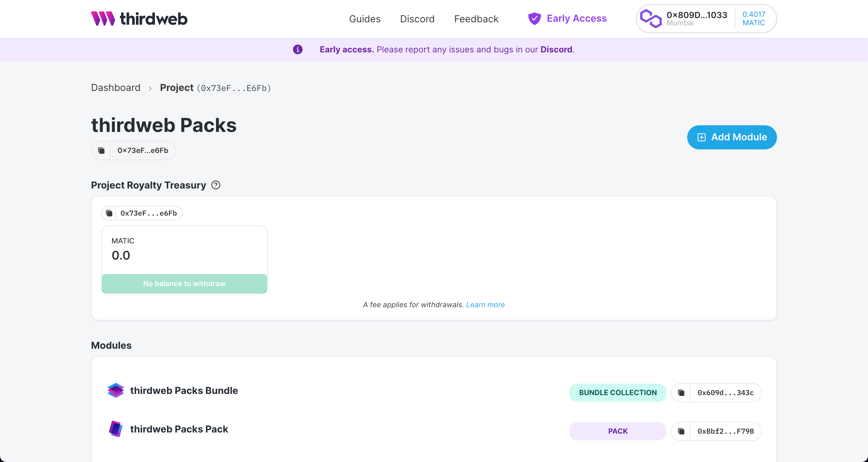Click the Project Royalty Treasury heading

point(148,185)
